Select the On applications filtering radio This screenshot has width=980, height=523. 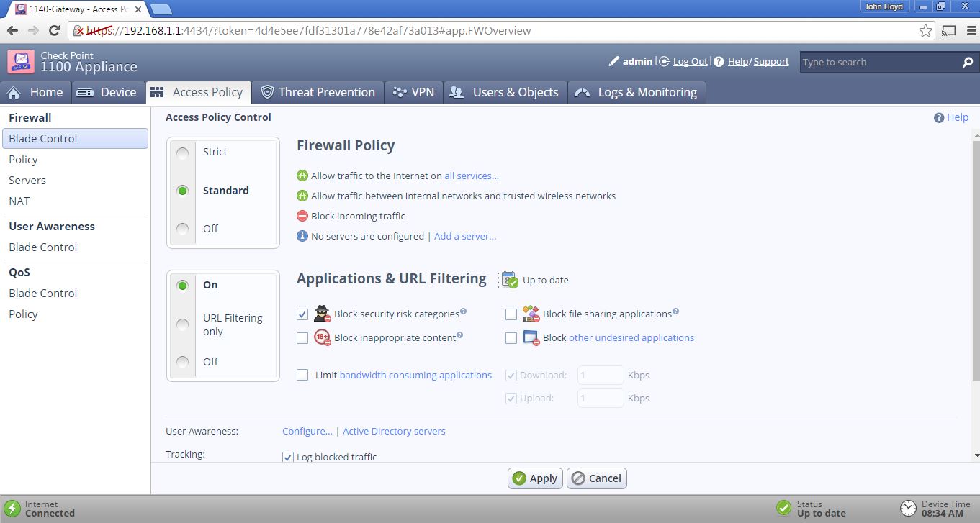(183, 286)
